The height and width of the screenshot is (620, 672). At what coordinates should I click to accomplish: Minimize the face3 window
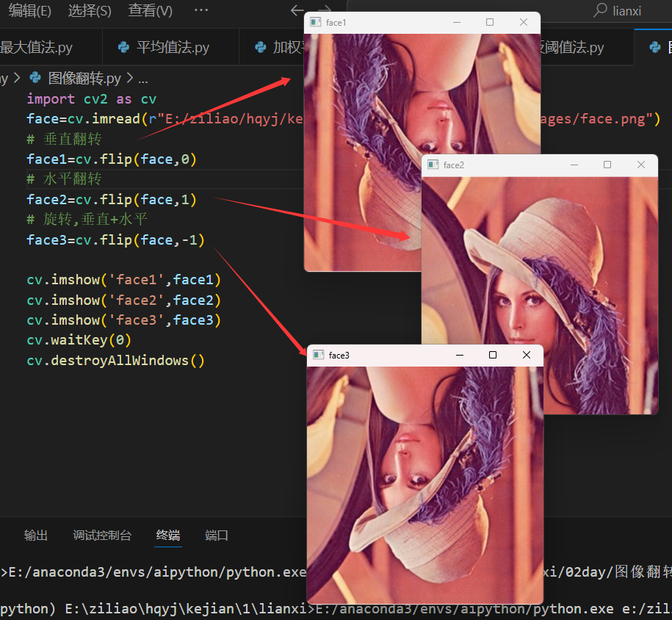460,355
